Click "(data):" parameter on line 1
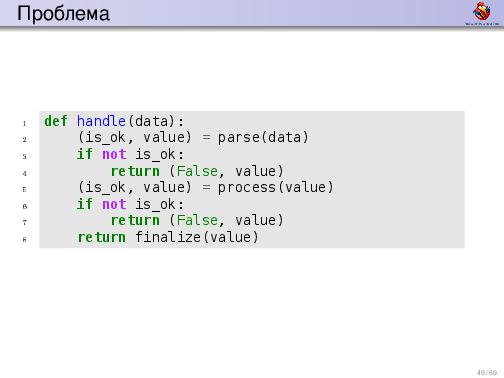This screenshot has height=378, width=504. 155,121
